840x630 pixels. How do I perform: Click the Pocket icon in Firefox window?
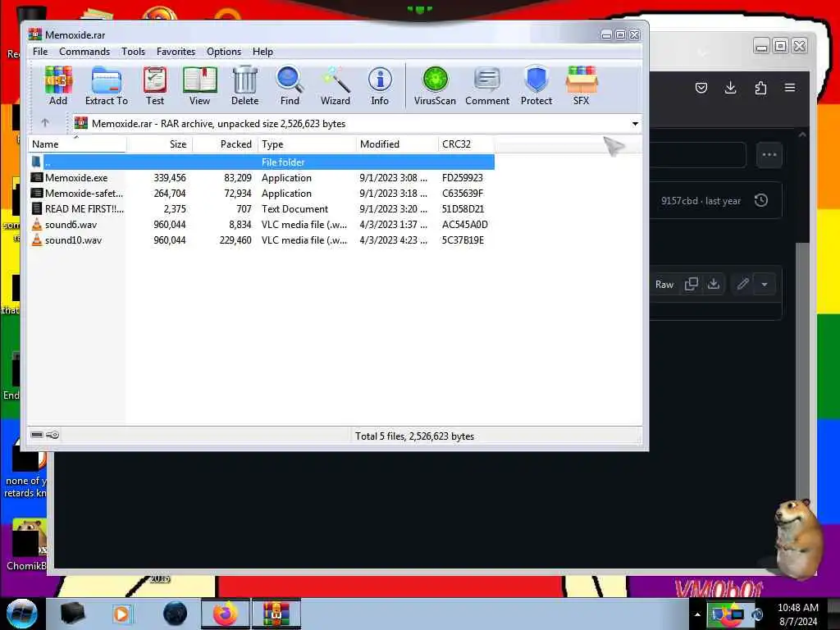click(x=701, y=88)
